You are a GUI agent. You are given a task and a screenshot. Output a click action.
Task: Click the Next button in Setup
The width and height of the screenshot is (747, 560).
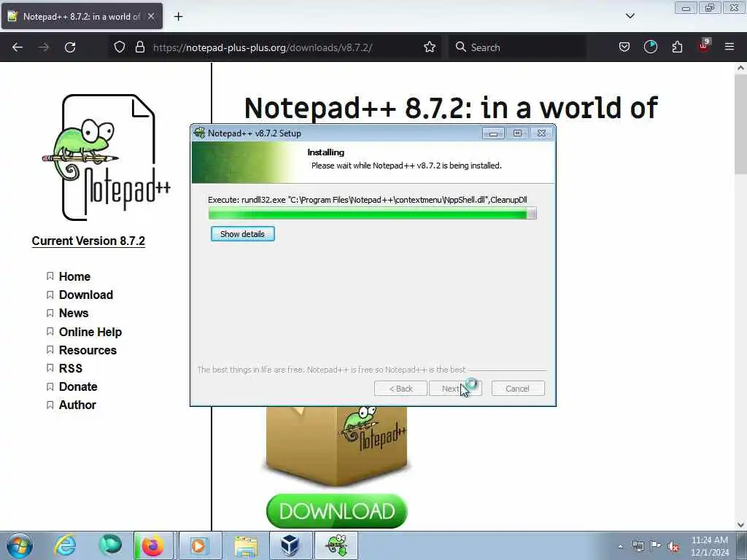click(455, 389)
